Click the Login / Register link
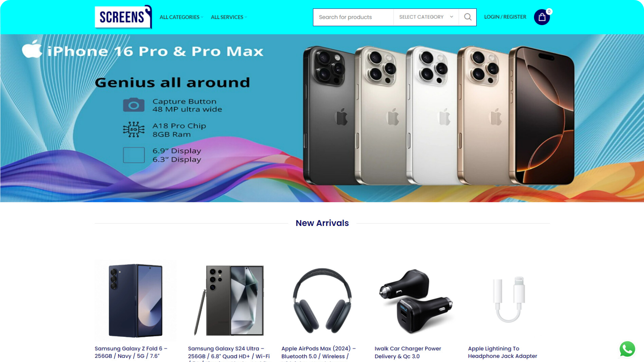The image size is (644, 362). tap(505, 17)
